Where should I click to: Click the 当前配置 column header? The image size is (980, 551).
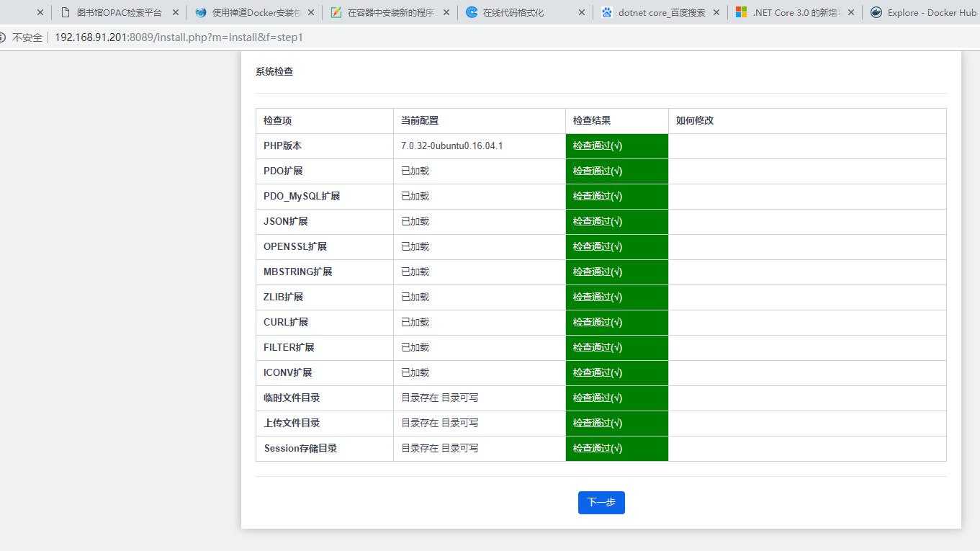(x=420, y=120)
